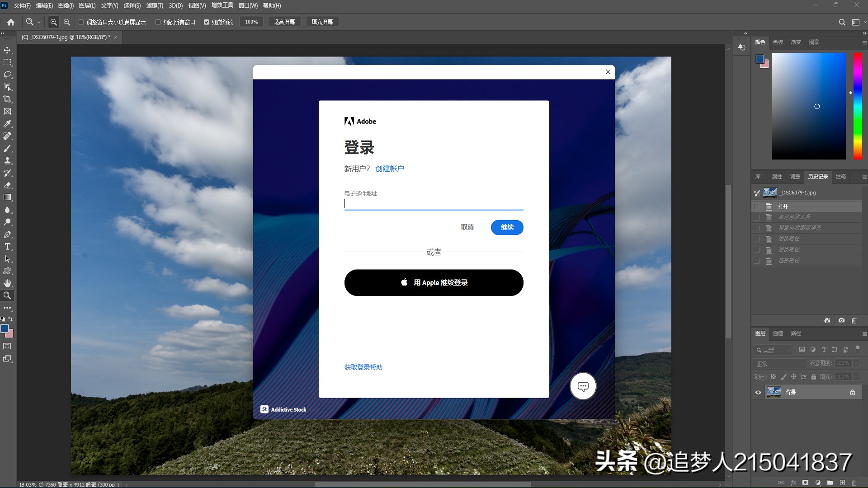This screenshot has height=488, width=868.
Task: Create new snapshot with camera icon in History panel
Action: coord(841,320)
